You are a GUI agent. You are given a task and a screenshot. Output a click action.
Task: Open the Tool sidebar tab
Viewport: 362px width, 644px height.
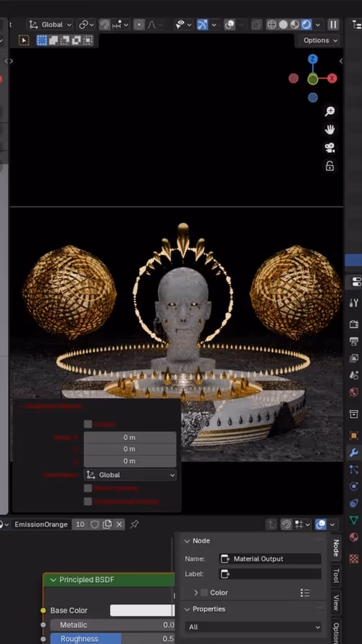[336, 576]
